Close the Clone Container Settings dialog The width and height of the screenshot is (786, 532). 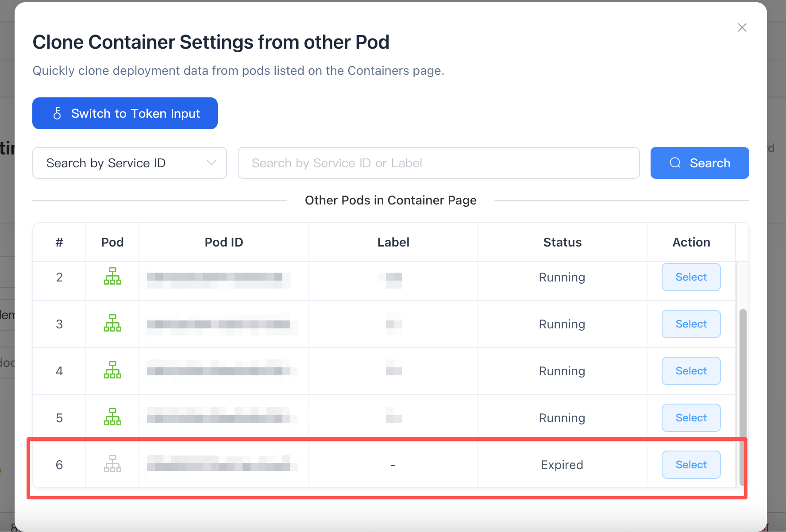pyautogui.click(x=742, y=27)
